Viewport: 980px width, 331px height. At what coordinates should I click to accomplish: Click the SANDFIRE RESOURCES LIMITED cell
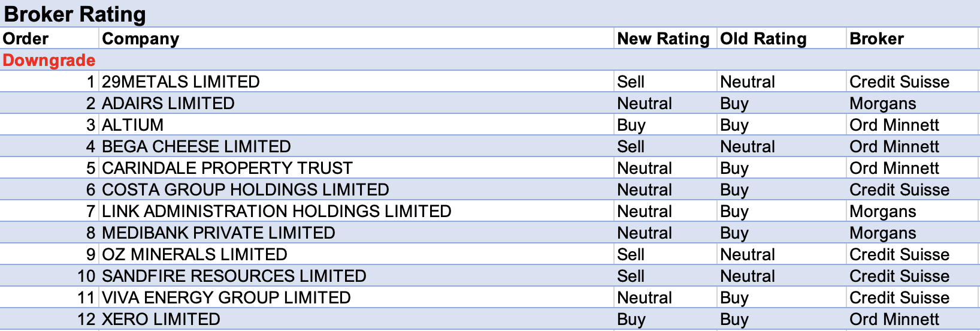234,276
